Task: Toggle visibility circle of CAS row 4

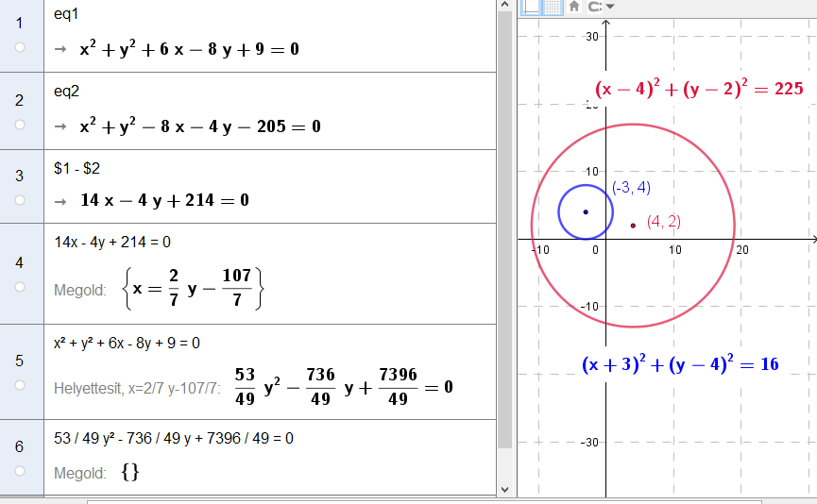Action: tap(21, 286)
